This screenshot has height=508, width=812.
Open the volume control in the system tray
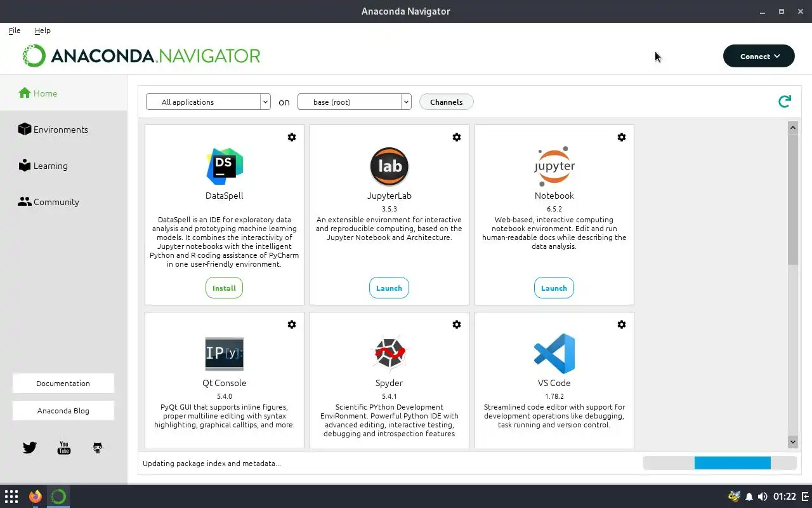763,497
